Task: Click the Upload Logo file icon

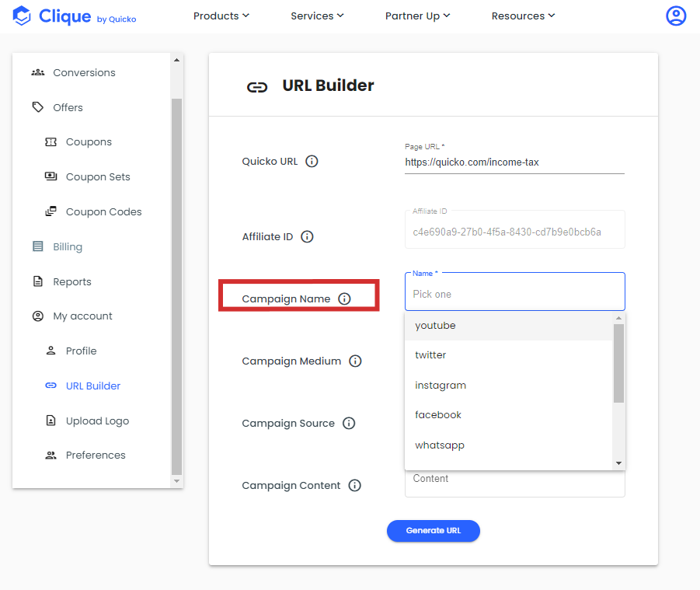Action: (51, 421)
